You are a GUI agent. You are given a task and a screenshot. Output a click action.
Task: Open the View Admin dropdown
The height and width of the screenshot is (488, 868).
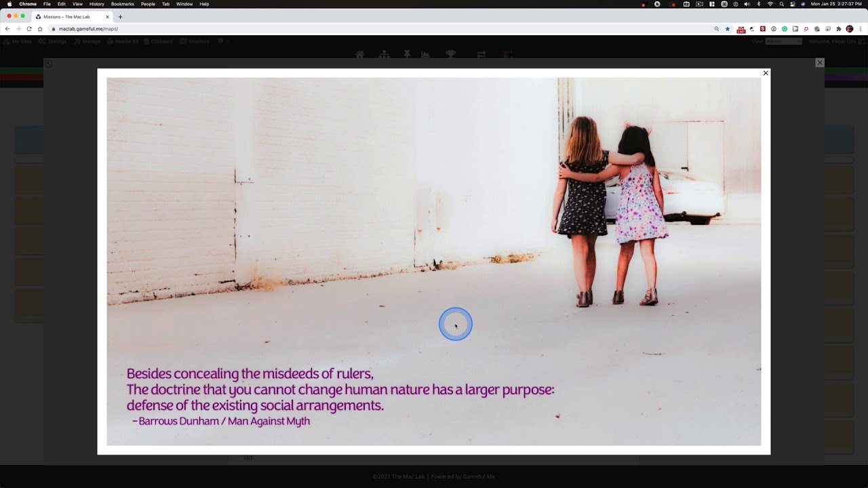click(x=784, y=41)
